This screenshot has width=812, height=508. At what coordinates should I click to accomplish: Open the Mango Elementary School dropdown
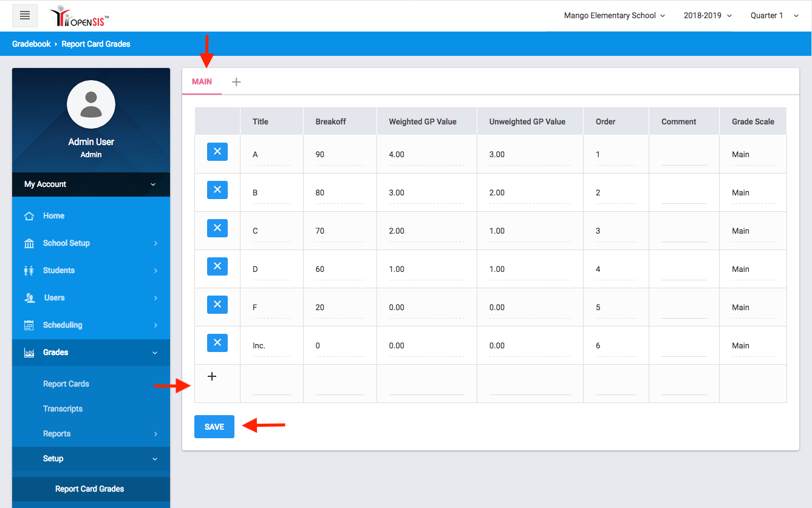(x=614, y=16)
